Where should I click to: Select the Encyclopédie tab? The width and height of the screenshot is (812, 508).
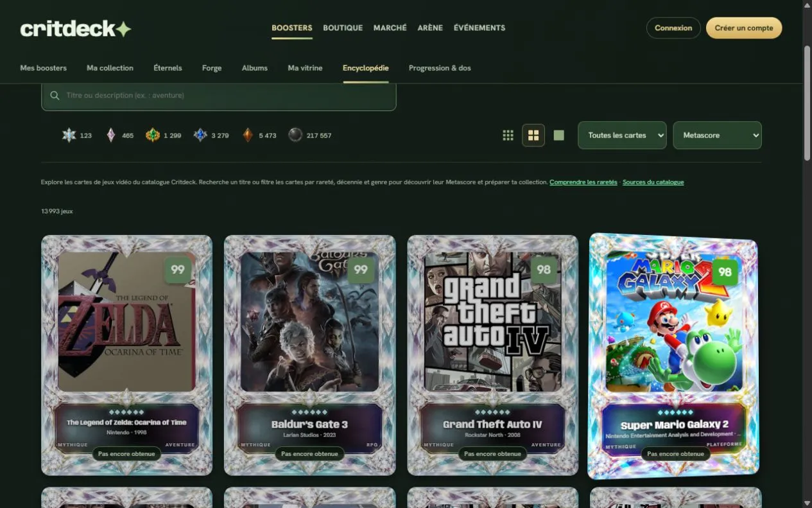366,68
